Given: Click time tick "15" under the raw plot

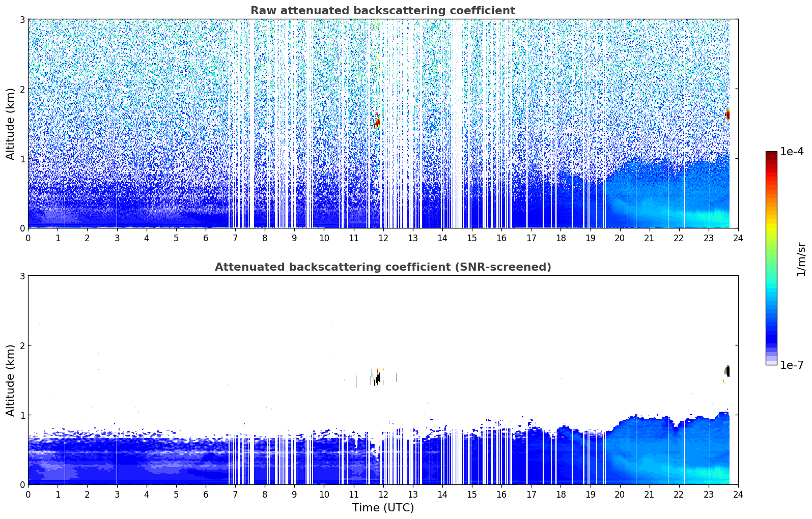Looking at the screenshot, I should 472,238.
